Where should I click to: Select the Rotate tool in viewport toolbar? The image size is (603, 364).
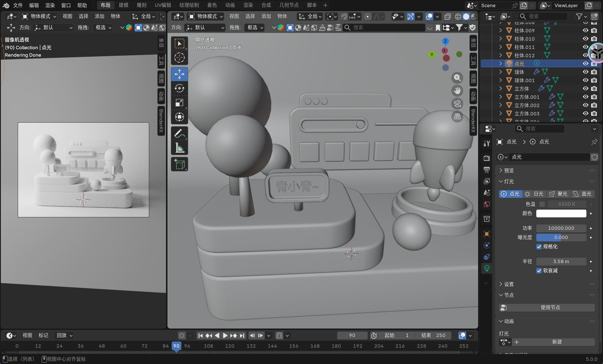[x=180, y=88]
